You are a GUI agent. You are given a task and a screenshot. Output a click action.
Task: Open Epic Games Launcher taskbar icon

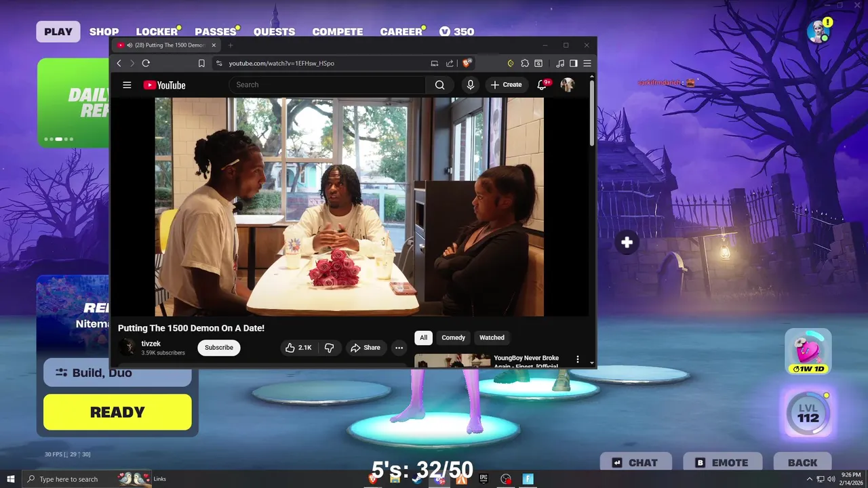pyautogui.click(x=484, y=479)
